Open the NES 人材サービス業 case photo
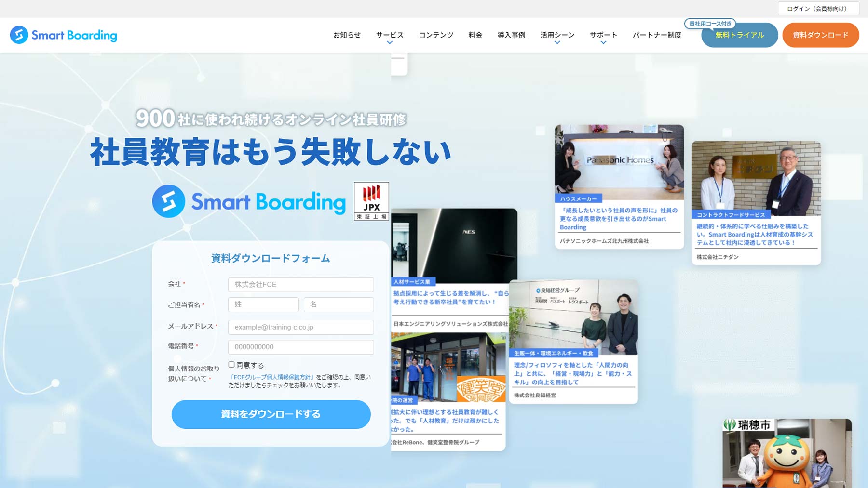The image size is (868, 488). [x=454, y=246]
